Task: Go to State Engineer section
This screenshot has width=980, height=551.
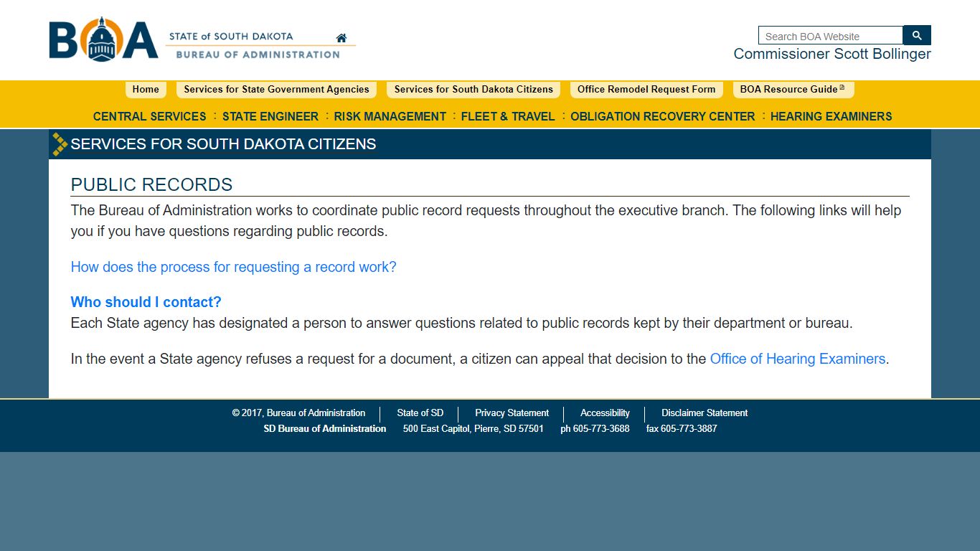Action: [x=270, y=116]
